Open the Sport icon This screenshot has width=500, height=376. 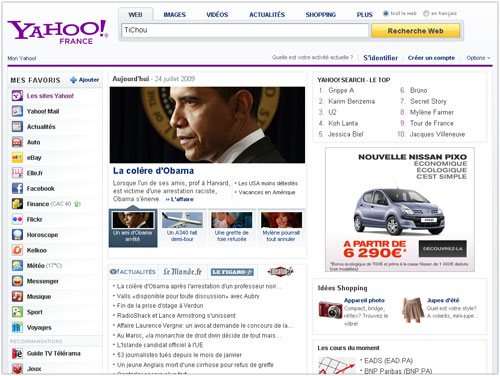pyautogui.click(x=17, y=312)
